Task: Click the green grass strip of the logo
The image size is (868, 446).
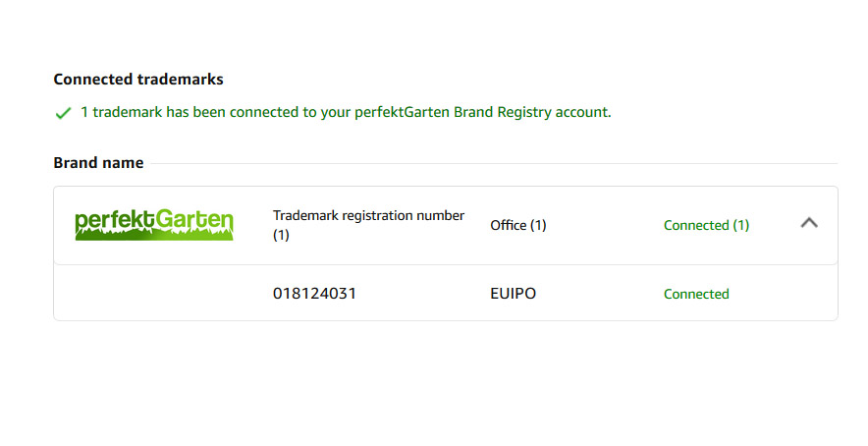Action: pos(154,235)
